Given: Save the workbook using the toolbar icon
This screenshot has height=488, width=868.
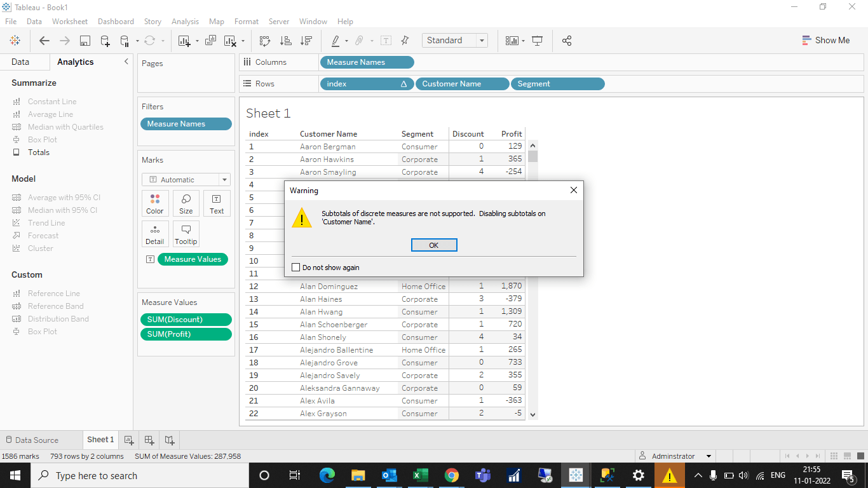Looking at the screenshot, I should click(85, 40).
